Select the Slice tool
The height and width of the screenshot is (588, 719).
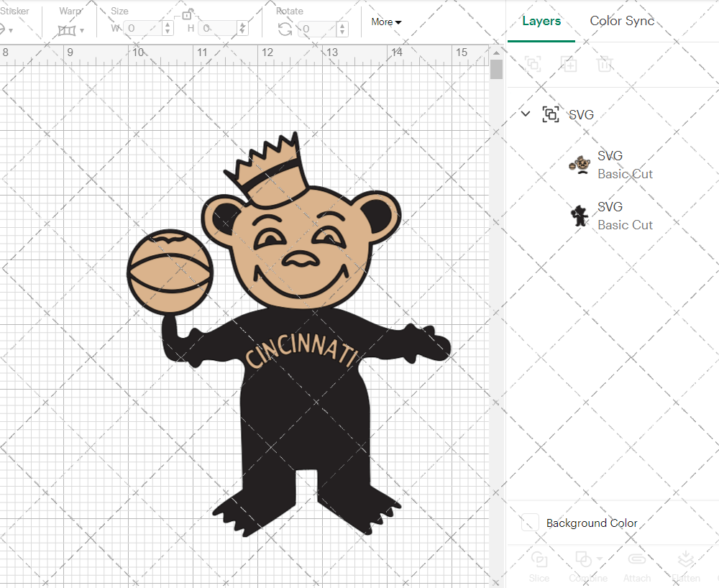coord(539,566)
